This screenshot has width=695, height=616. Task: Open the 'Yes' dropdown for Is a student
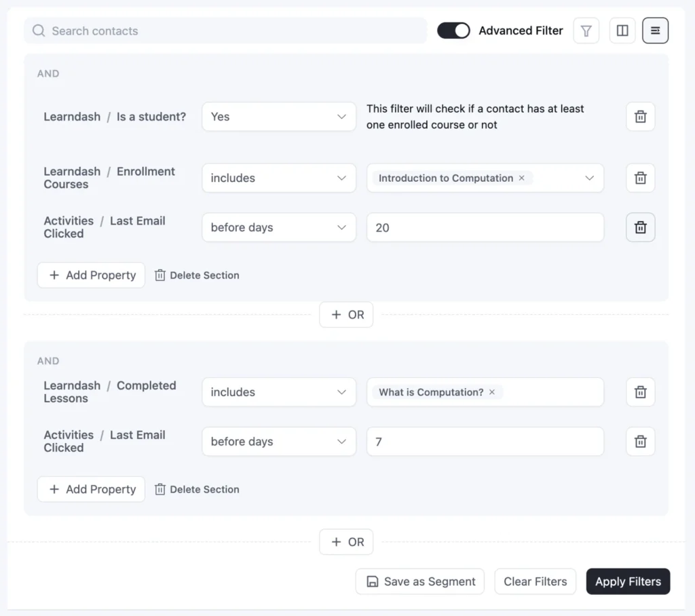coord(279,117)
